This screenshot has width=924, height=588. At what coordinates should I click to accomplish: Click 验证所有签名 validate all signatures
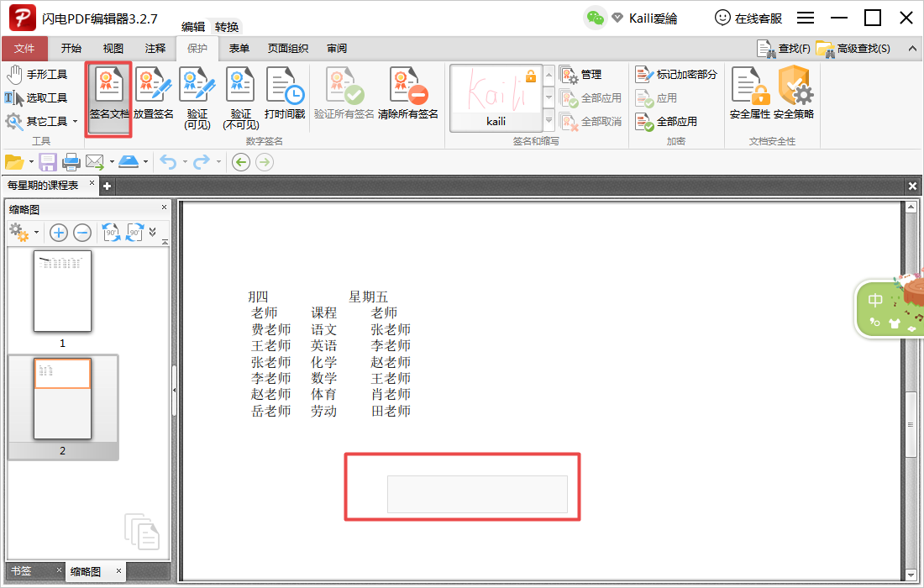click(x=344, y=93)
